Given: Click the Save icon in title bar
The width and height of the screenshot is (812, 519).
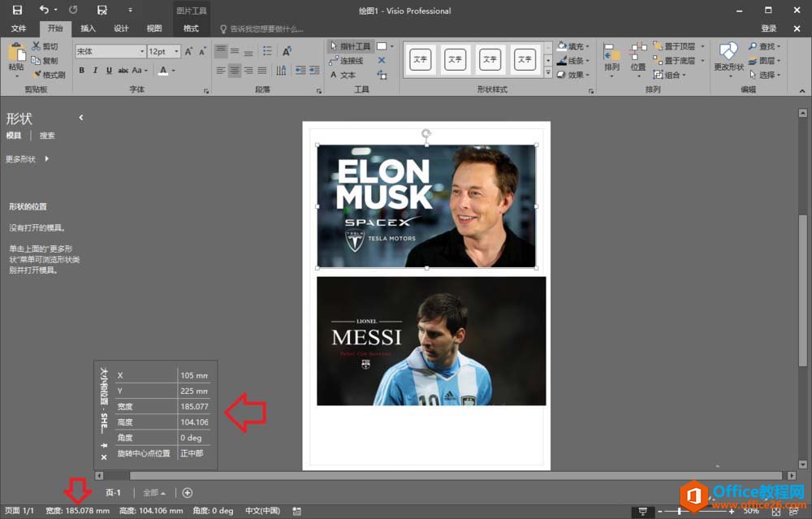Looking at the screenshot, I should coord(17,10).
